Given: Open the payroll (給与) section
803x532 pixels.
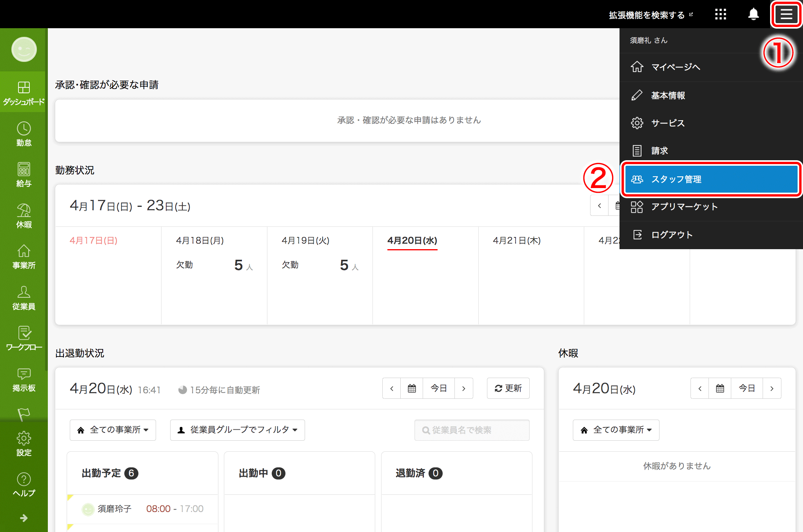Looking at the screenshot, I should click(24, 175).
